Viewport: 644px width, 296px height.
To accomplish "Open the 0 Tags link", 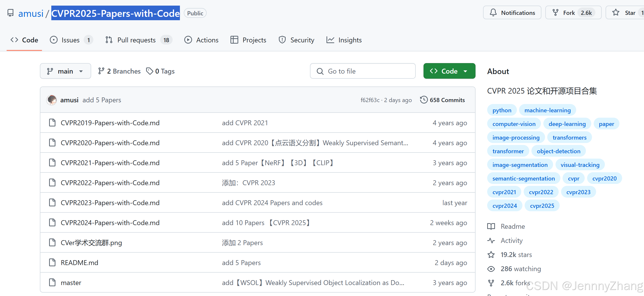I will point(160,71).
